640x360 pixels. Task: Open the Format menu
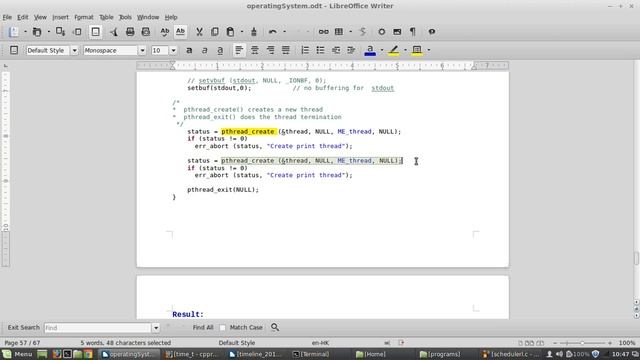tap(84, 17)
